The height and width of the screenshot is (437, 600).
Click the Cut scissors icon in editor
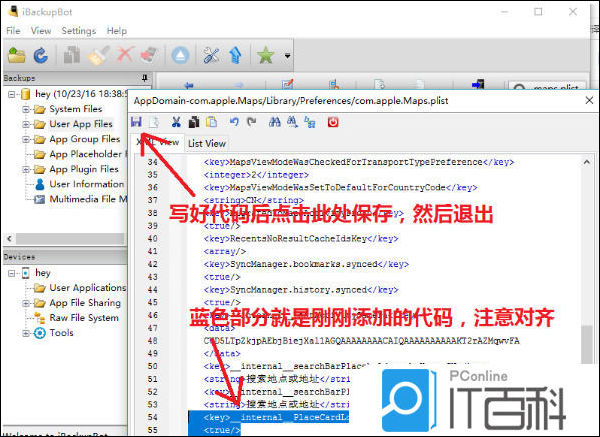pyautogui.click(x=176, y=122)
